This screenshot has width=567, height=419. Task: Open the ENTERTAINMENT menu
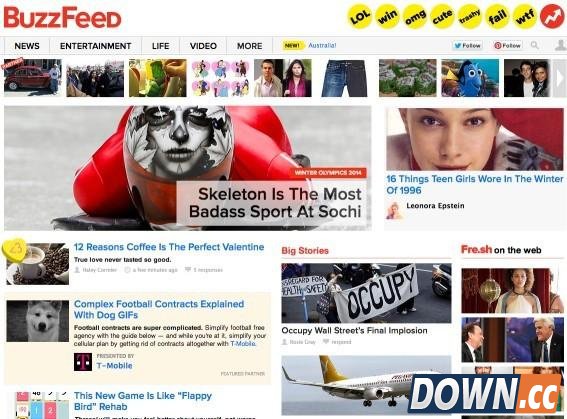click(x=95, y=46)
